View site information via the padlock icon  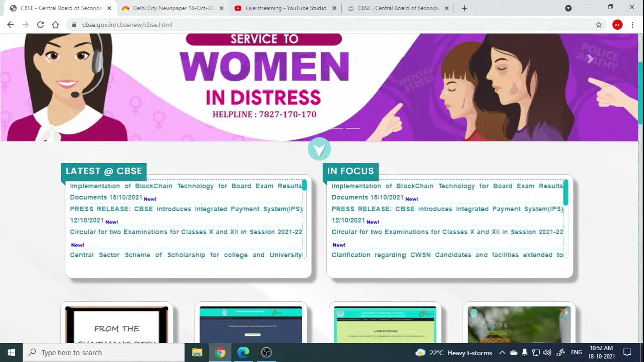pyautogui.click(x=74, y=25)
